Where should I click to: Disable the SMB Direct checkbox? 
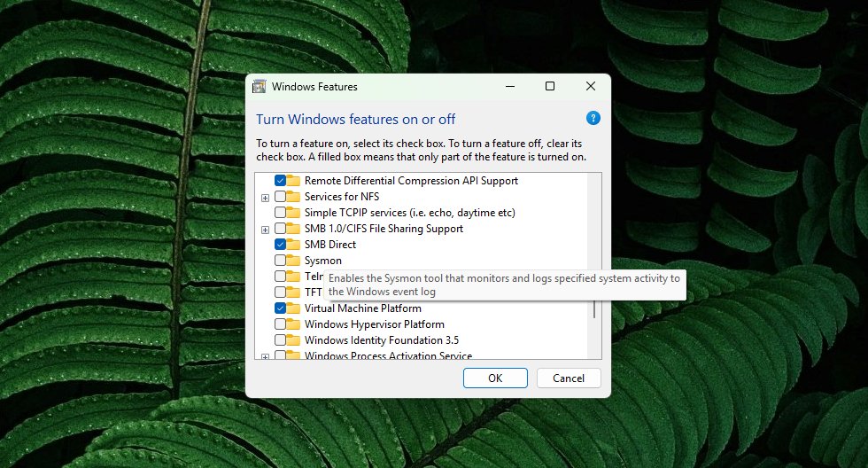(x=280, y=245)
